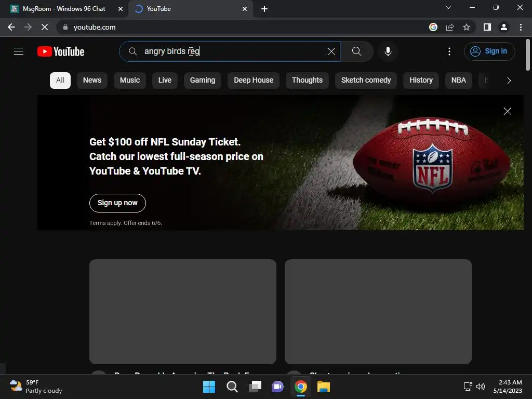View site info via lock icon
This screenshot has width=532, height=399.
(x=65, y=27)
